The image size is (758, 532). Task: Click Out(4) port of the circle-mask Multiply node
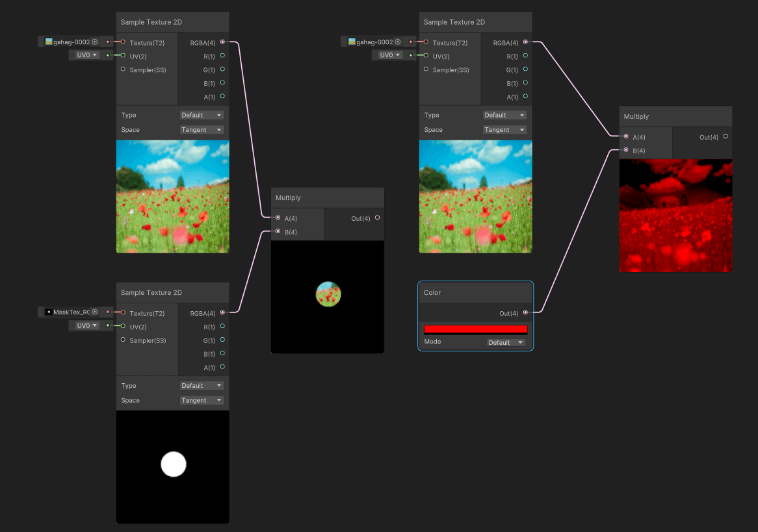coord(378,218)
